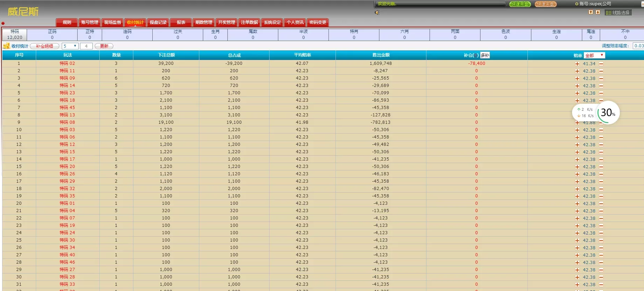This screenshot has height=291, width=644.
Task: Click 快速关盘 orange toggle button
Action: 545,4
